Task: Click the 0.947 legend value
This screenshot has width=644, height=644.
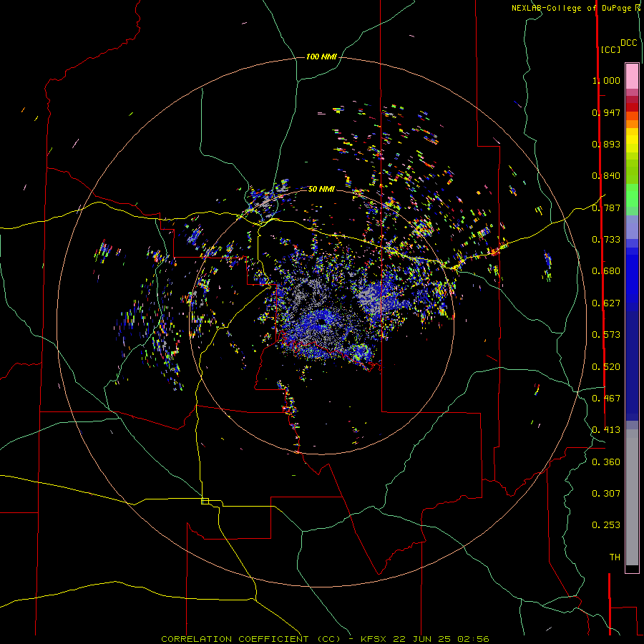Action: [x=606, y=112]
